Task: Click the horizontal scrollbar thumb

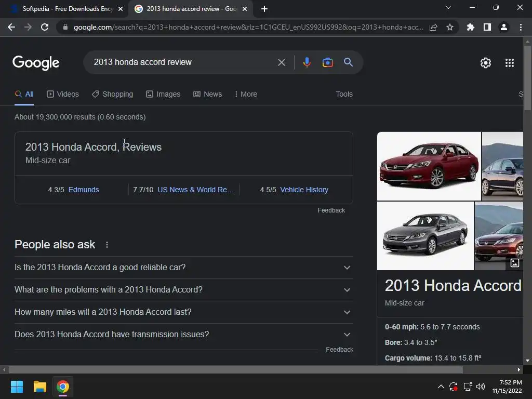Action: (x=235, y=369)
